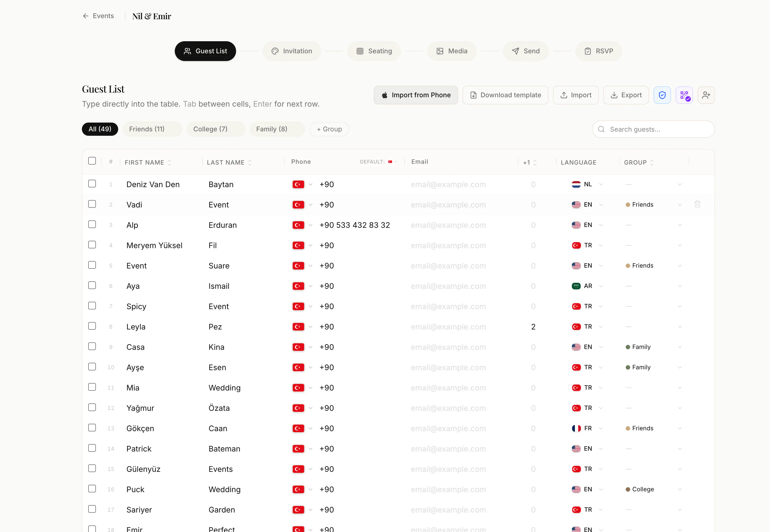Click the Dutch flag in Deniz Van Den row
Screen dimensions: 770x532
(576, 184)
